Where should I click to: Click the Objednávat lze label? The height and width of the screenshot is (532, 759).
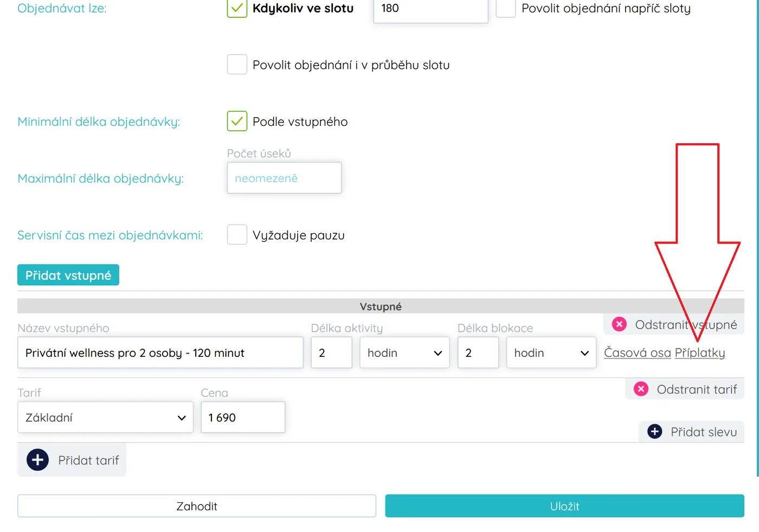62,8
